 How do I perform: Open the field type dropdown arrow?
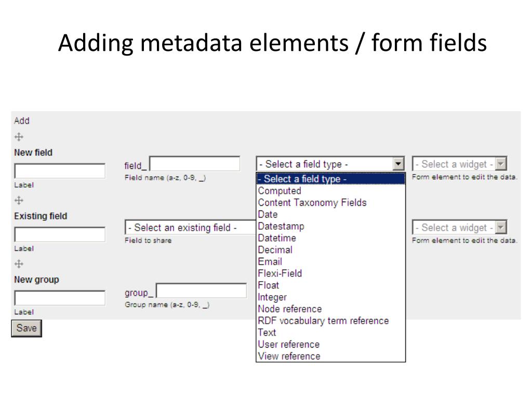(x=398, y=164)
